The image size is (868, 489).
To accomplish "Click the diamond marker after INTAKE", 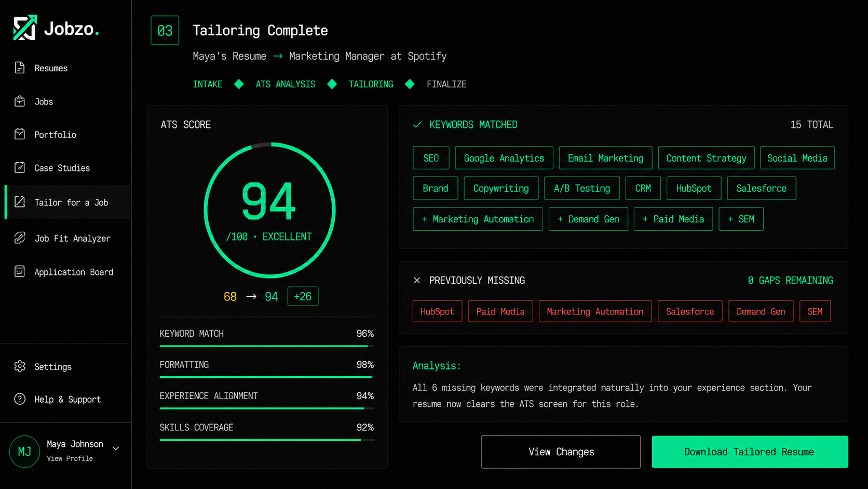I will 239,84.
